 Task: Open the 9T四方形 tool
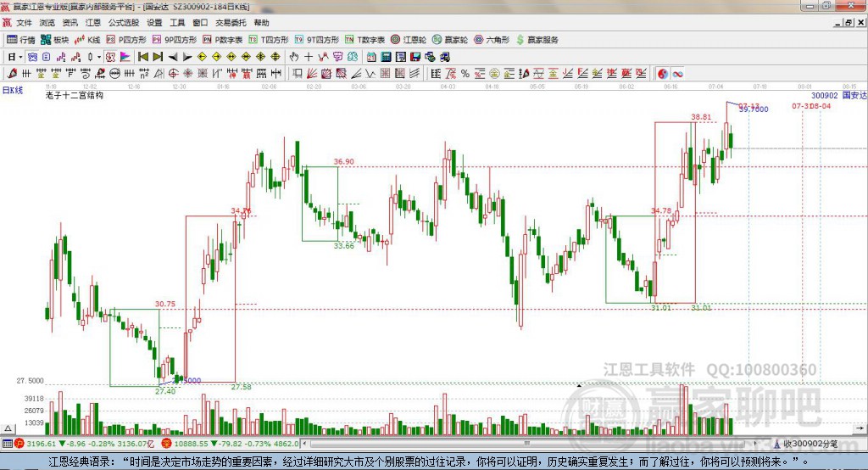pyautogui.click(x=317, y=40)
